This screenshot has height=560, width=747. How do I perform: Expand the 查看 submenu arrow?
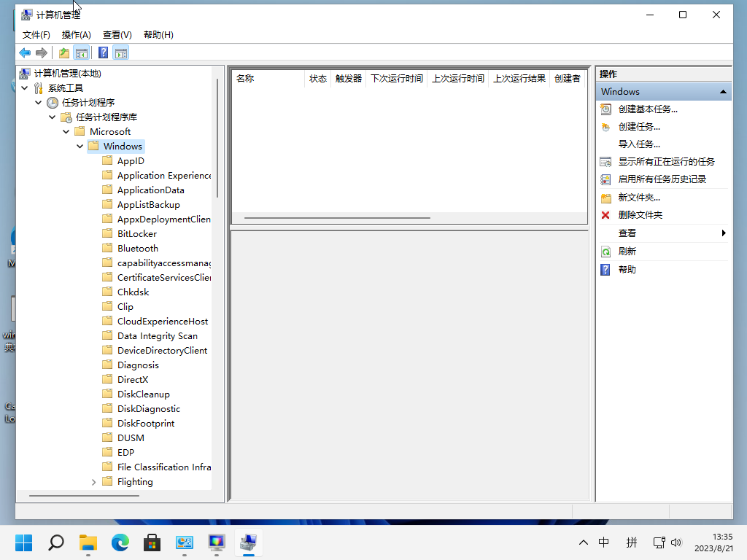(724, 233)
